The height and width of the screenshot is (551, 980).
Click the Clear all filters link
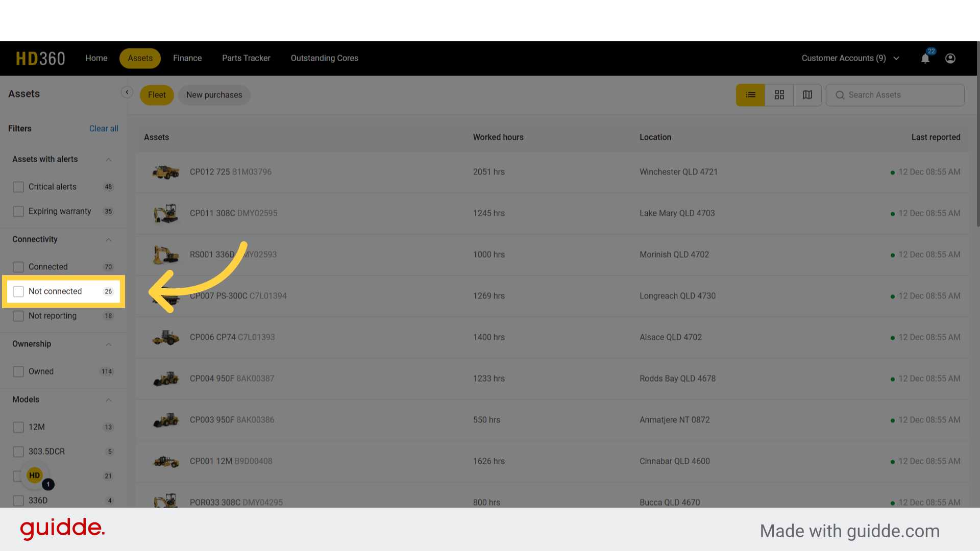[104, 129]
